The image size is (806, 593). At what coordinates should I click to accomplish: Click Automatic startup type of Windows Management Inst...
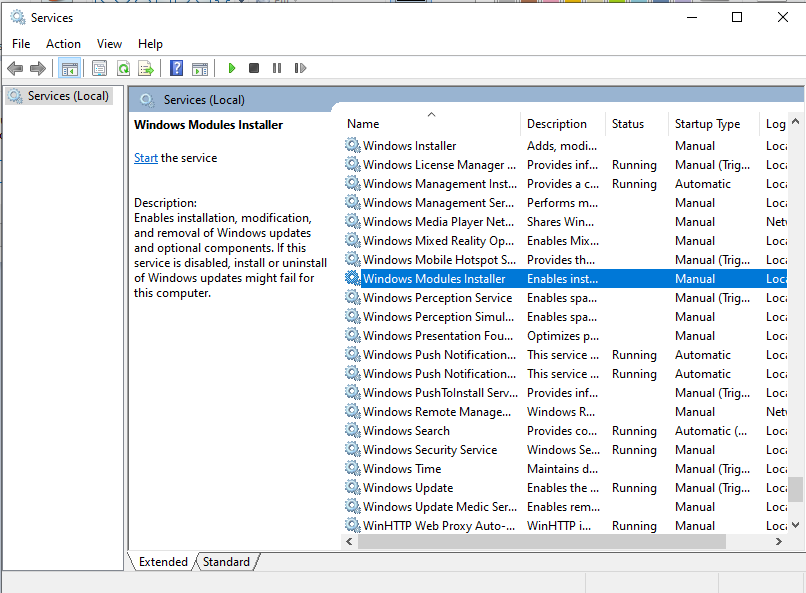[x=703, y=183]
